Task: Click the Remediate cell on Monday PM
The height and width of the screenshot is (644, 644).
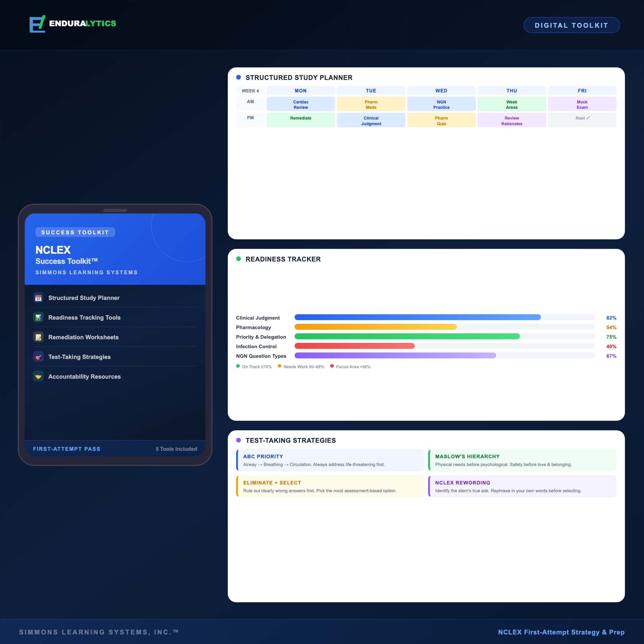Action: click(x=301, y=120)
